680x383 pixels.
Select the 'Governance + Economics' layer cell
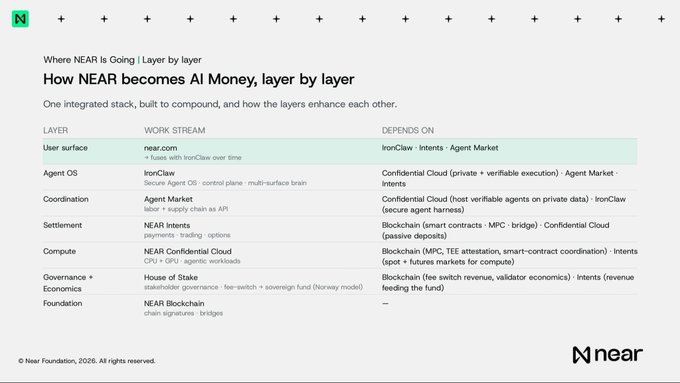(68, 283)
